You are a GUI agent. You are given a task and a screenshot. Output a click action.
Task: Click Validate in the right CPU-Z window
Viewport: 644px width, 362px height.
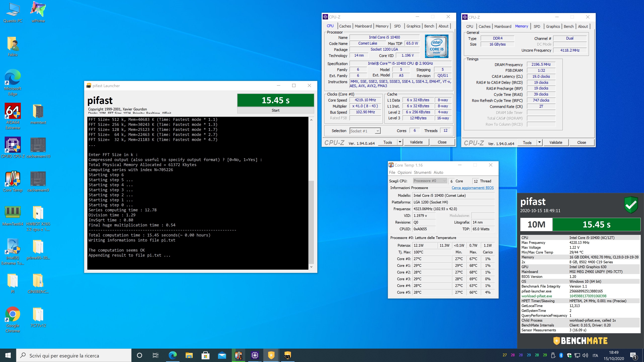tap(555, 142)
